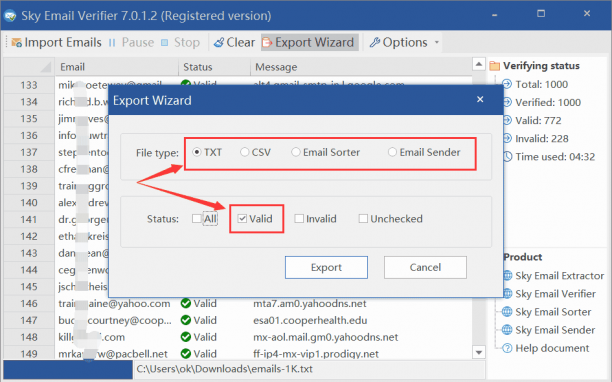Open the Export Wizard from toolbar
612x382 pixels.
click(x=310, y=42)
